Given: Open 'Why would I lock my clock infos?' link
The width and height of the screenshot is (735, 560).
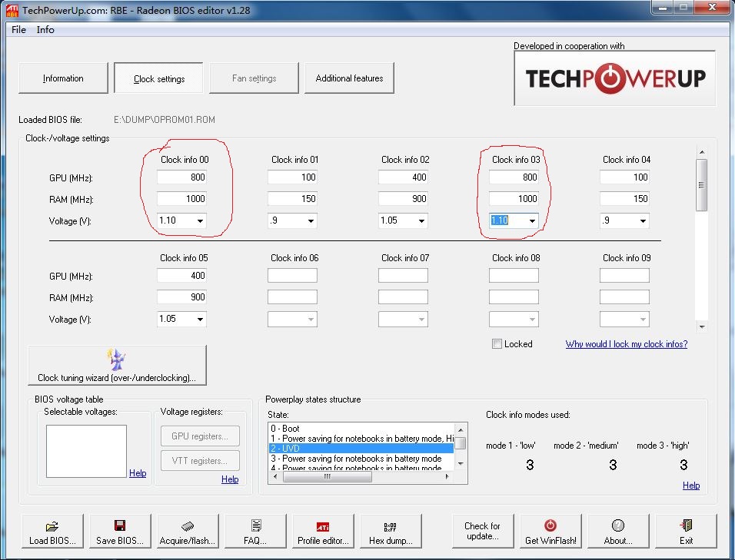Looking at the screenshot, I should [627, 344].
